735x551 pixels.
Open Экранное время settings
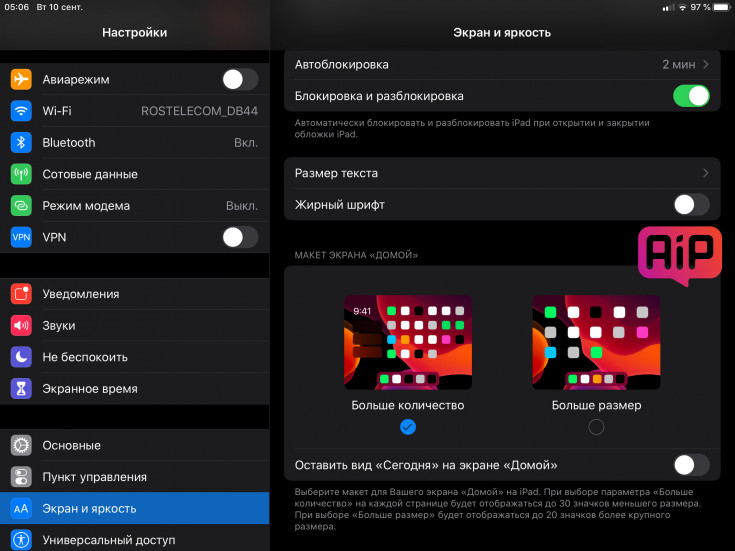[135, 389]
